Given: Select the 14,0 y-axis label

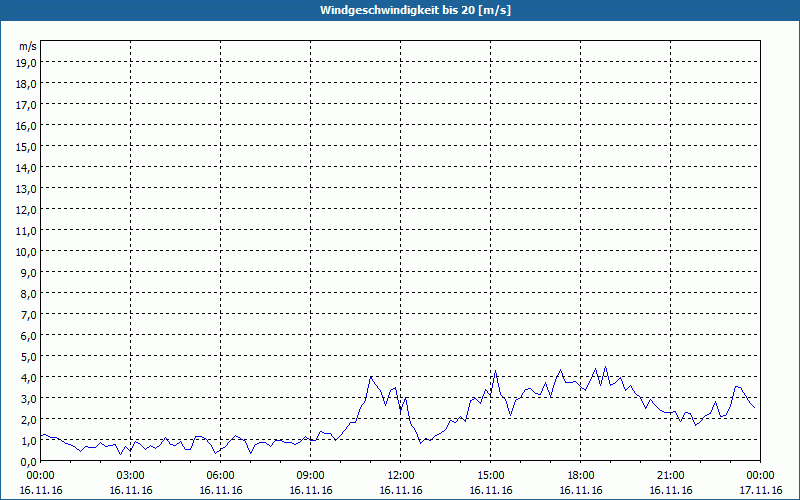Looking at the screenshot, I should pyautogui.click(x=27, y=168).
